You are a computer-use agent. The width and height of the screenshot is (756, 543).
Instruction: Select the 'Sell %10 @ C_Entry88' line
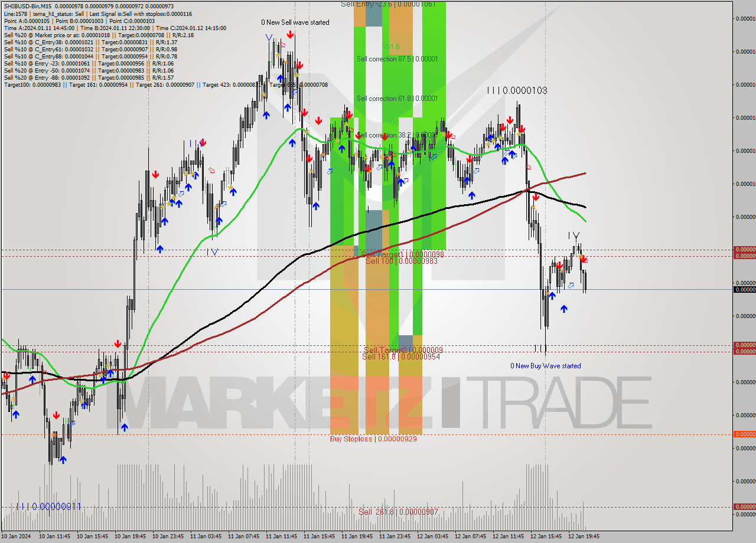90,56
